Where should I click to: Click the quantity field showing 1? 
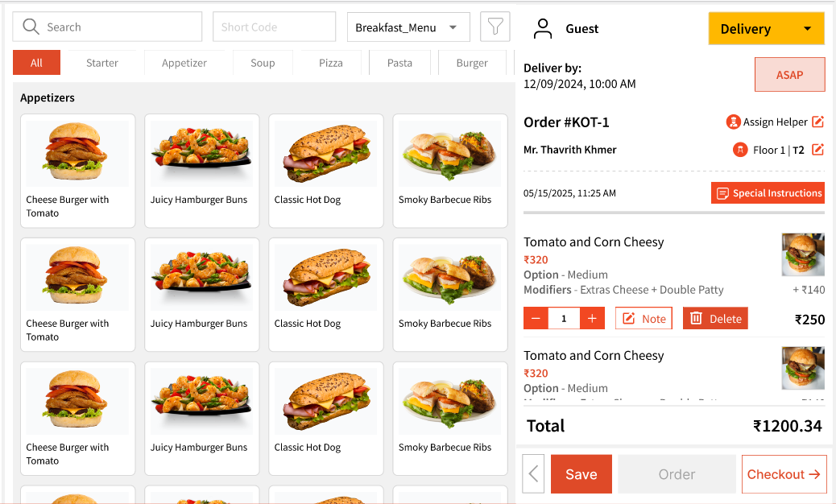pos(564,319)
